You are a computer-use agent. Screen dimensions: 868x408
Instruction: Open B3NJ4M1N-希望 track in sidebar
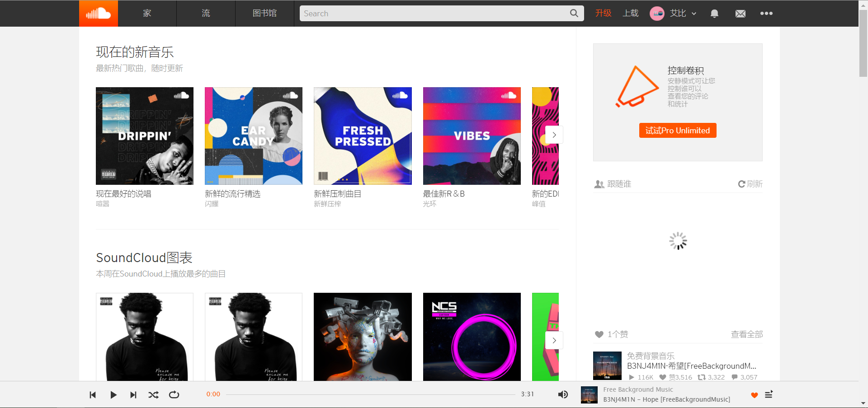coord(692,366)
